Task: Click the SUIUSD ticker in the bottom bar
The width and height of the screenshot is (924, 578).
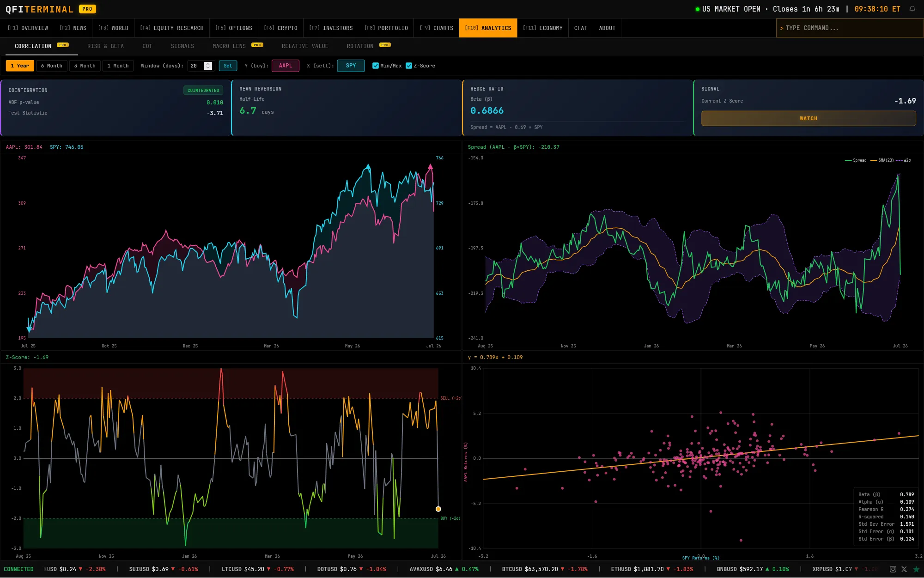Action: [x=164, y=569]
